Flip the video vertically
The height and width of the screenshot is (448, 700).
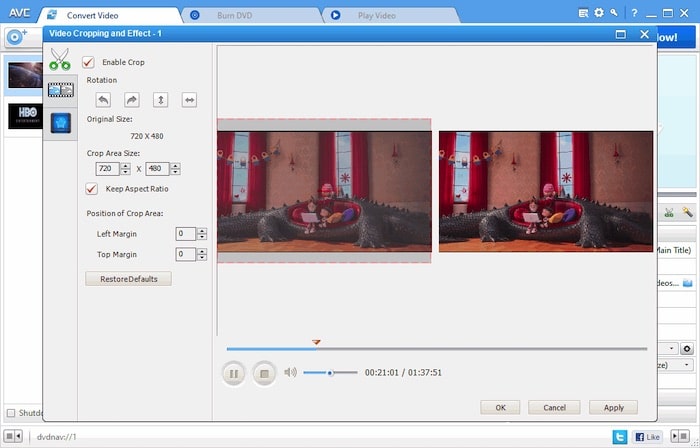click(160, 100)
